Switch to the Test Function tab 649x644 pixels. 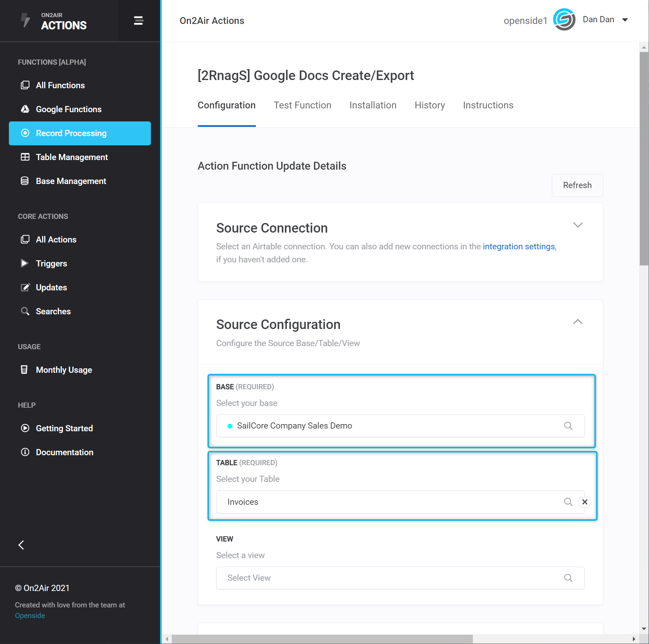pyautogui.click(x=302, y=105)
